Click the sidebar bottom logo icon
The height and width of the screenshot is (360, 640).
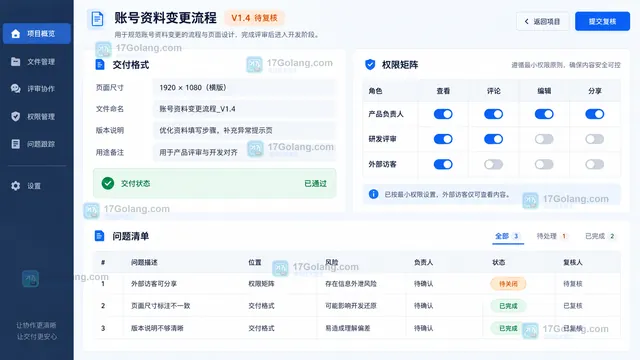coord(30,279)
